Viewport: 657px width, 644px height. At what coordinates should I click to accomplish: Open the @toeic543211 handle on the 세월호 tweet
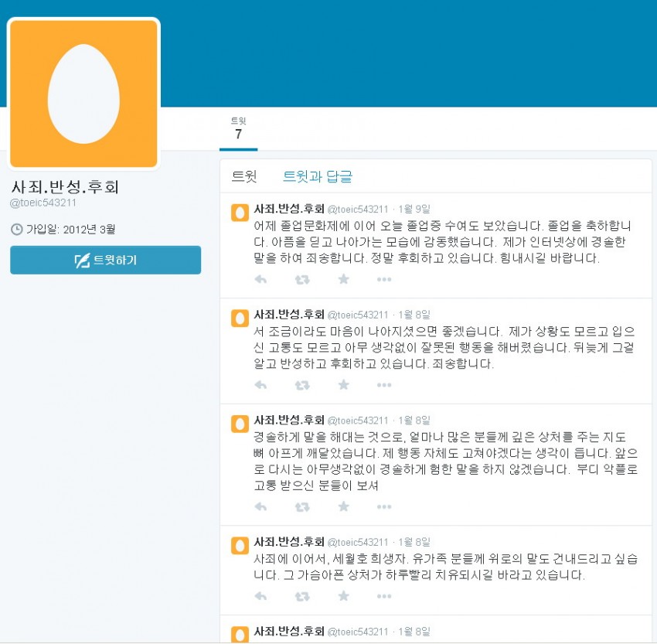pyautogui.click(x=358, y=542)
